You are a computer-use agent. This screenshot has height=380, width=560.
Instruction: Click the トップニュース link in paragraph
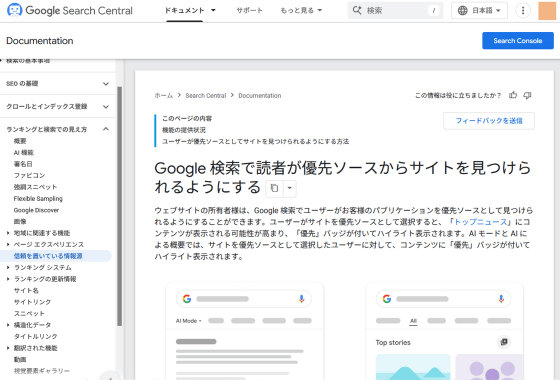(x=480, y=222)
